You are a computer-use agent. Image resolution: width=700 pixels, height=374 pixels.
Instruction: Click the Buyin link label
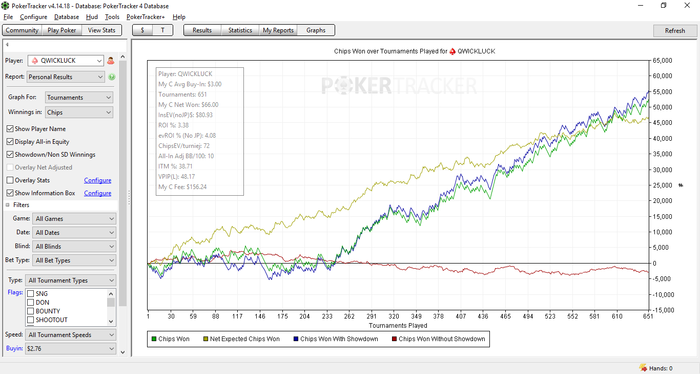click(x=14, y=349)
